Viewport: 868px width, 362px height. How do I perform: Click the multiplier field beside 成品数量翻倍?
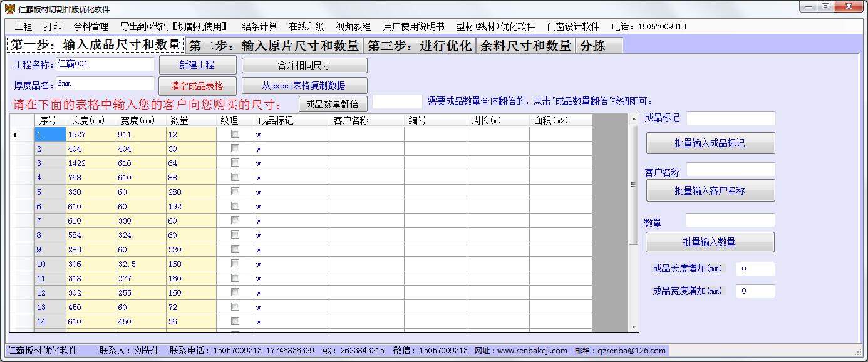[x=397, y=101]
